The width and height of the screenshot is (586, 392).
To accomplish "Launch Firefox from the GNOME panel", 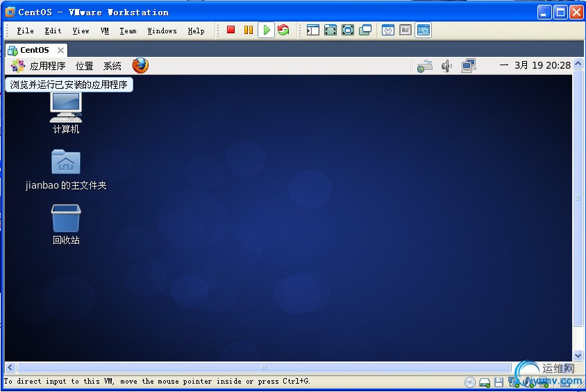I will click(140, 66).
